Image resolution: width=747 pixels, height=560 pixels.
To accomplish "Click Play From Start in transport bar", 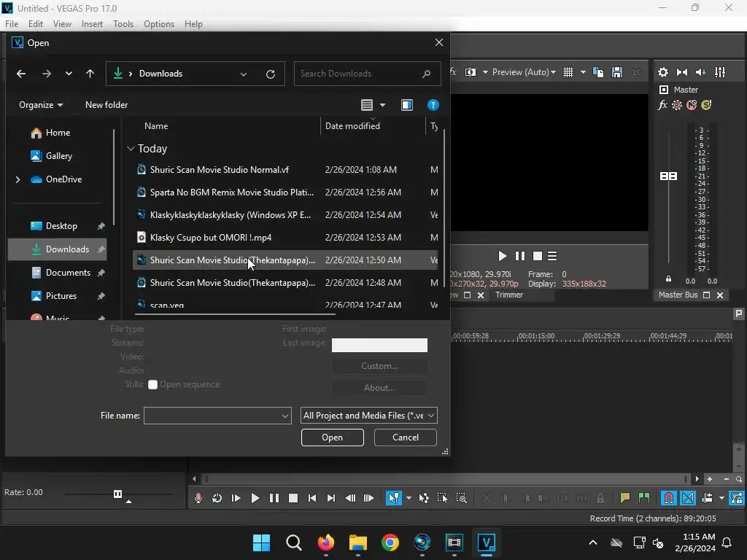I will 236,498.
